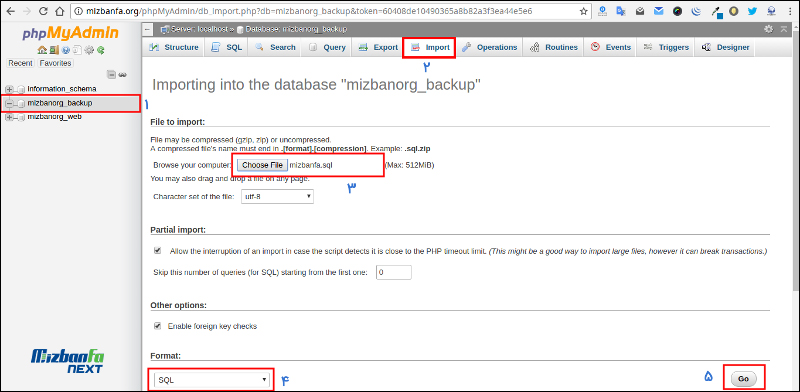Click the Choose File button
This screenshot has height=392, width=800.
coord(262,165)
